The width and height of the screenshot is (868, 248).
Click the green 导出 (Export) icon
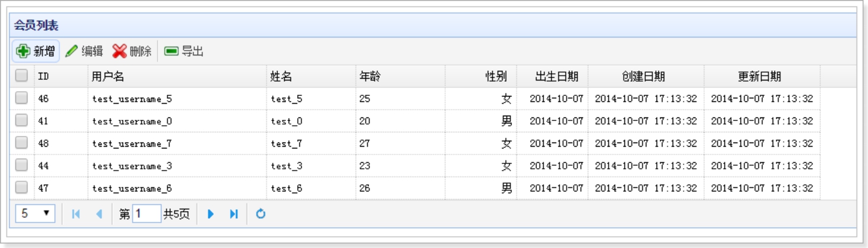(x=171, y=51)
